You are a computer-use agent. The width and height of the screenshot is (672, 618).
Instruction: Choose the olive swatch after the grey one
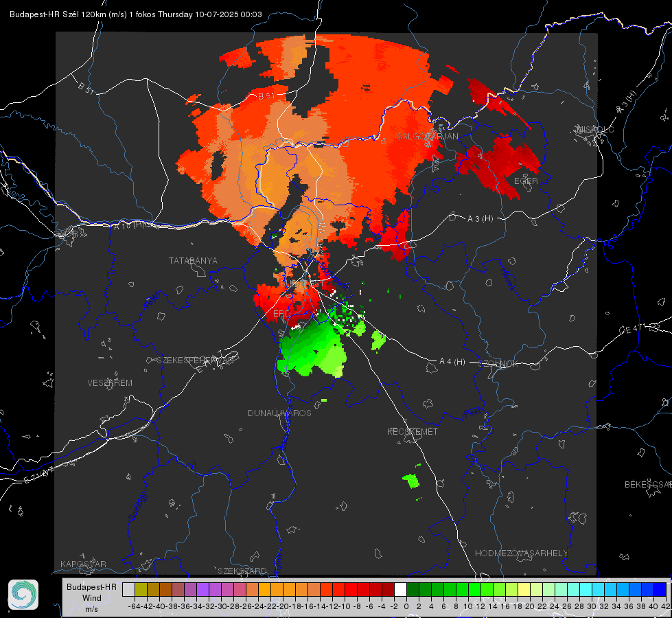(141, 589)
